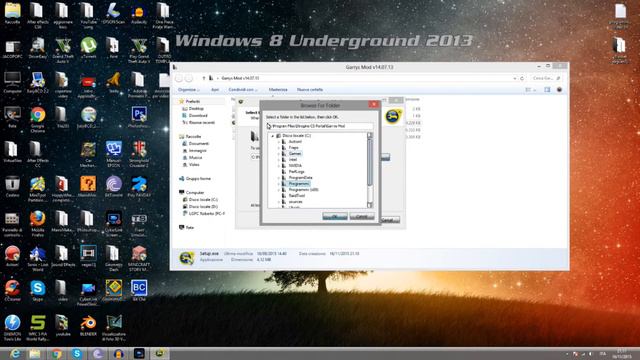The height and width of the screenshot is (360, 640).
Task: Click Masterizza in the Explorer toolbar
Action: tap(278, 89)
